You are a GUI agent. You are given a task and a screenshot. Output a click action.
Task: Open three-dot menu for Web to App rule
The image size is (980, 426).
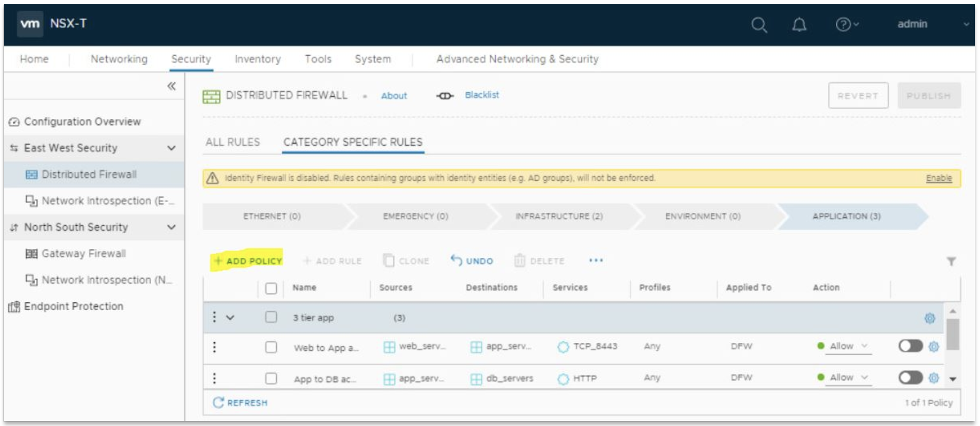[214, 347]
